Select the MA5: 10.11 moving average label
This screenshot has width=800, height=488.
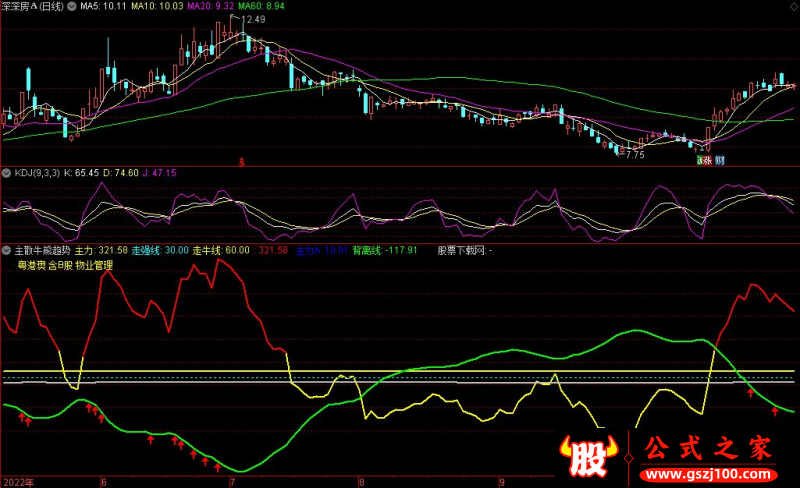pos(102,6)
